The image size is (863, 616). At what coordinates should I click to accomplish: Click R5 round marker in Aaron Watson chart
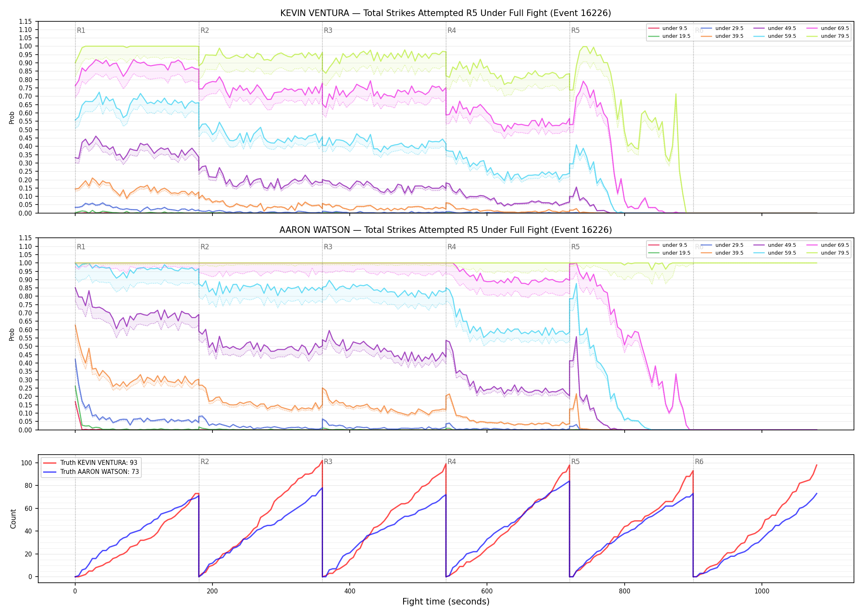click(575, 247)
